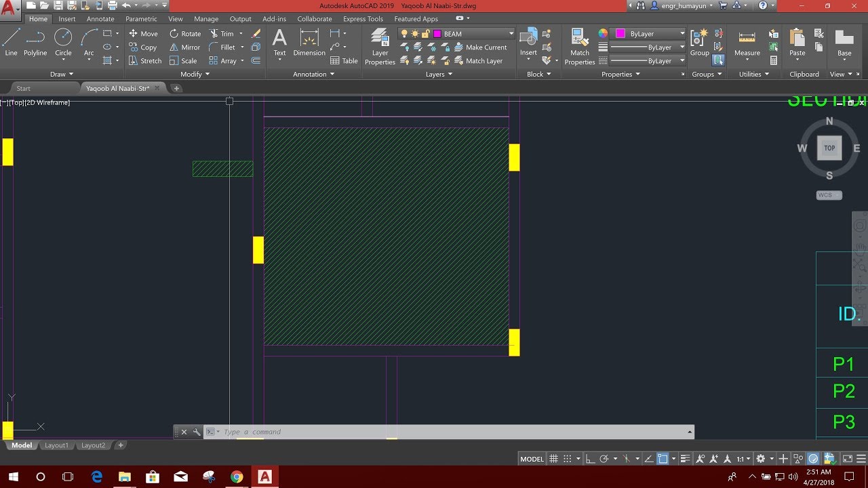The image size is (868, 488).
Task: Open Google Chrome from the taskbar
Action: [x=236, y=477]
